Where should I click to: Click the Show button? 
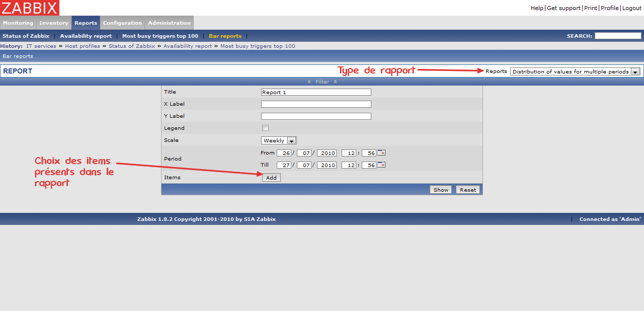tap(441, 190)
